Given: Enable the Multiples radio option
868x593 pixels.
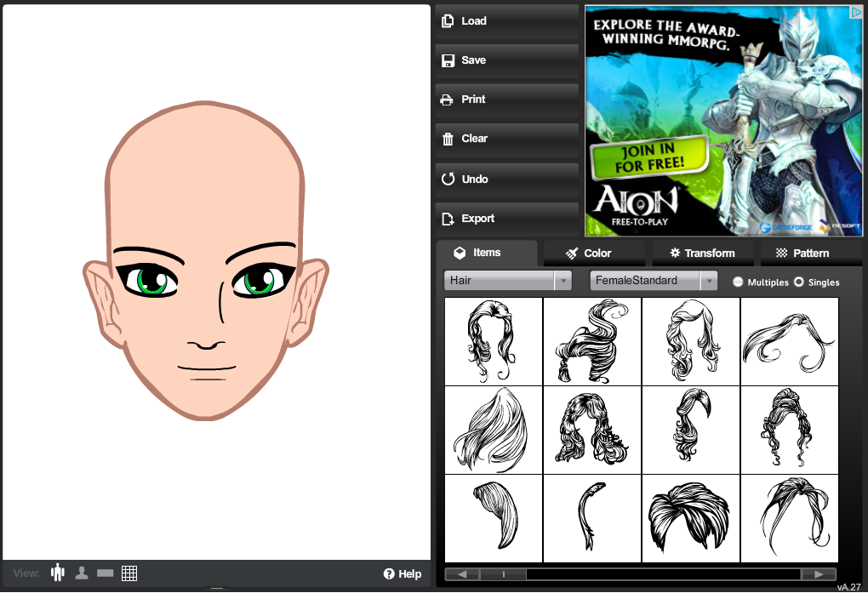Looking at the screenshot, I should tap(738, 282).
